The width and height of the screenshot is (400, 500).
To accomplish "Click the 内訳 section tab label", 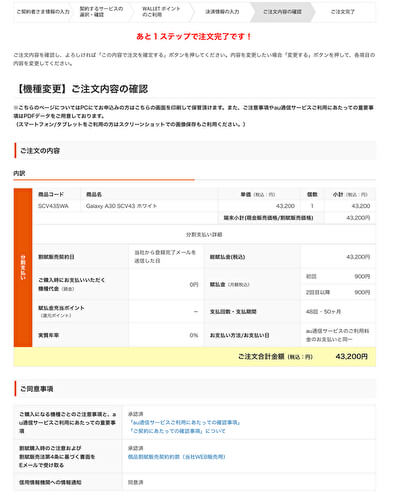I will [19, 173].
